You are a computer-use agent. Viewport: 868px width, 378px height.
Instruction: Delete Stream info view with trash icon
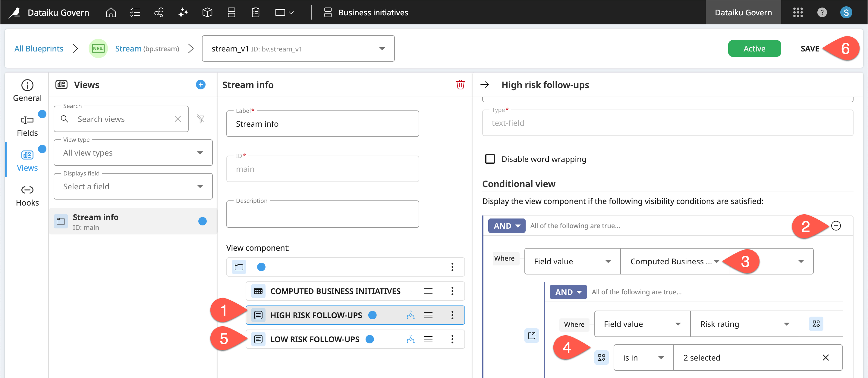(x=460, y=85)
